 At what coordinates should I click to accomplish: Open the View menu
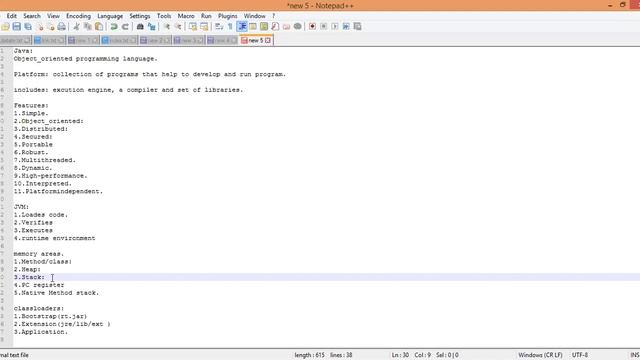(x=53, y=16)
